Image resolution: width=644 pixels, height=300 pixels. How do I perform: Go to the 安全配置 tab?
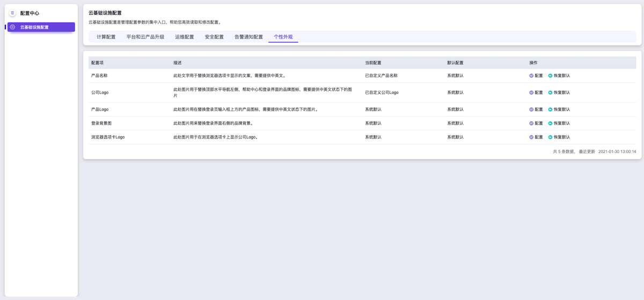tap(214, 37)
